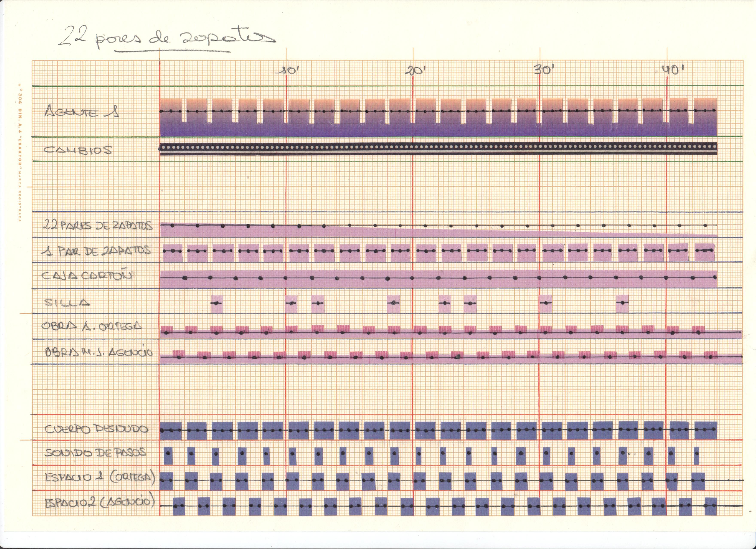Click the 40' time marker label

click(673, 70)
